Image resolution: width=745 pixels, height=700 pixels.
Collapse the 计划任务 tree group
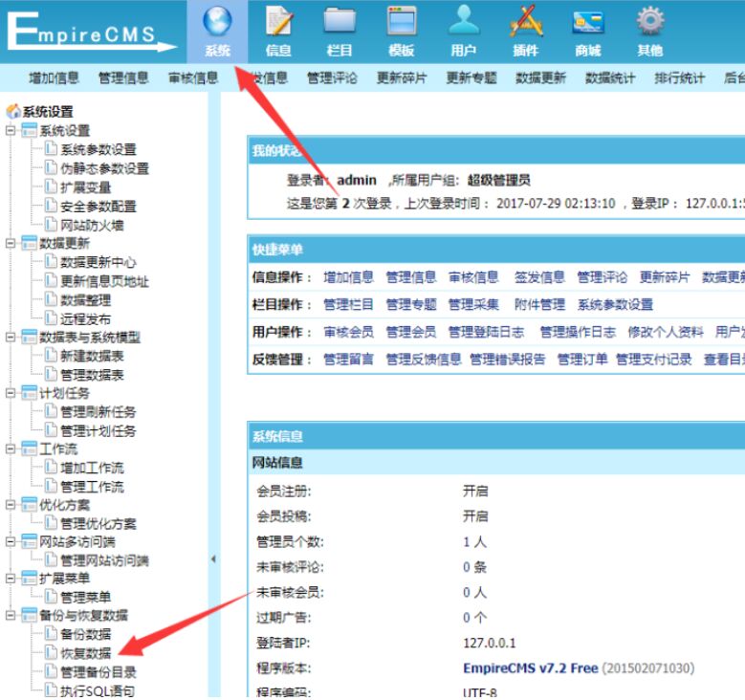[x=11, y=393]
